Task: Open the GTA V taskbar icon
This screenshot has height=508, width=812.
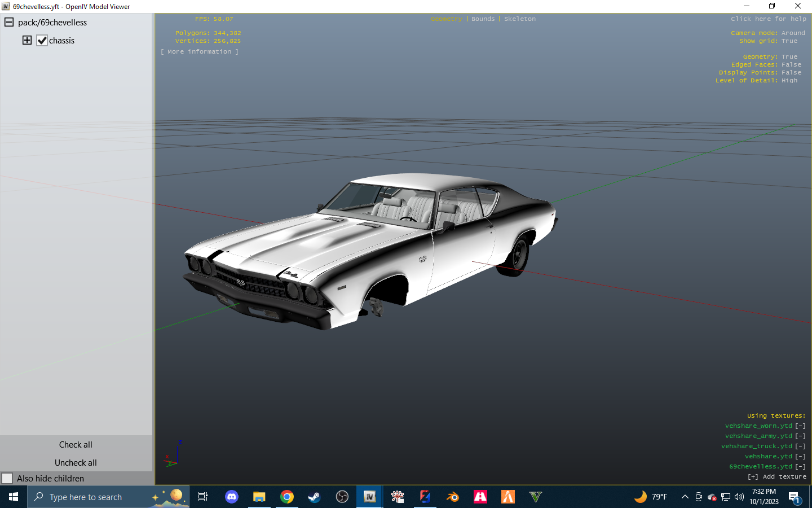Action: 535,497
